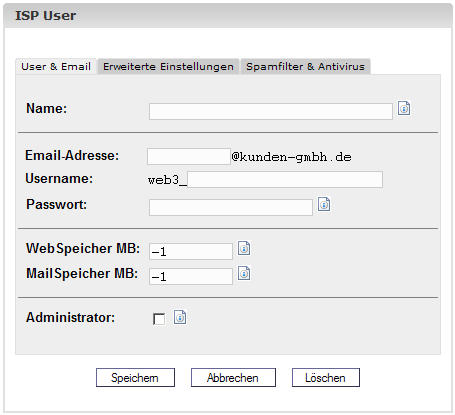Focus the Passwort input field

pos(231,208)
